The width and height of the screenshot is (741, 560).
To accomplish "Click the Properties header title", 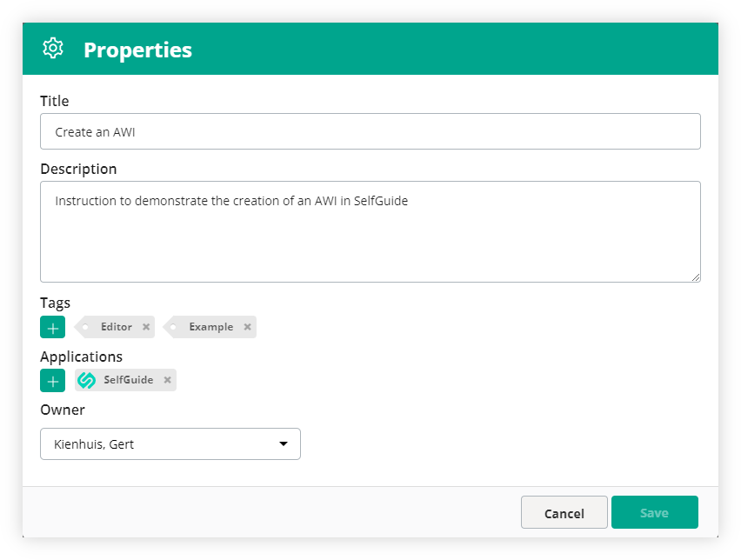I will click(137, 50).
